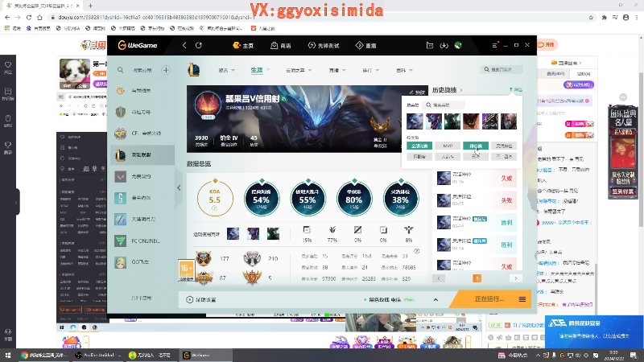This screenshot has width=644, height=362.
Task: Select QQ飞车 in sidebar
Action: click(x=142, y=262)
